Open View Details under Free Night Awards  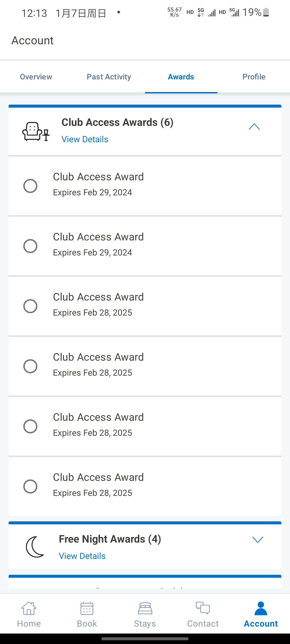click(82, 556)
